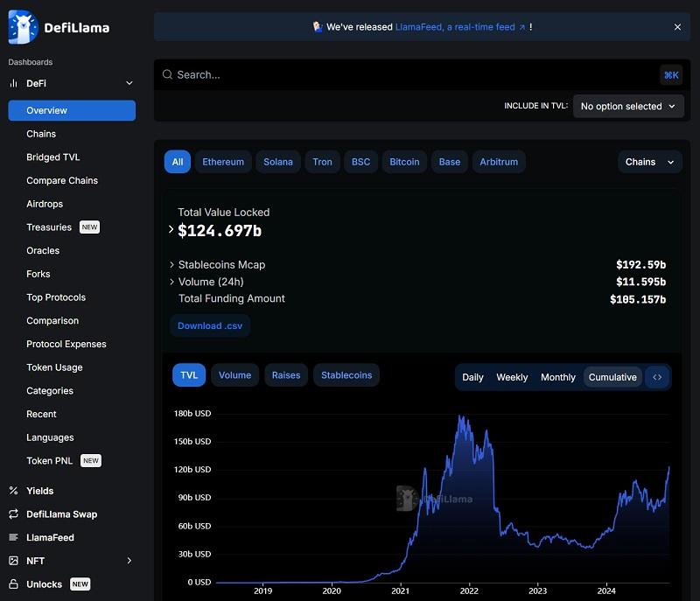Open Oracles sidebar link

tap(43, 250)
